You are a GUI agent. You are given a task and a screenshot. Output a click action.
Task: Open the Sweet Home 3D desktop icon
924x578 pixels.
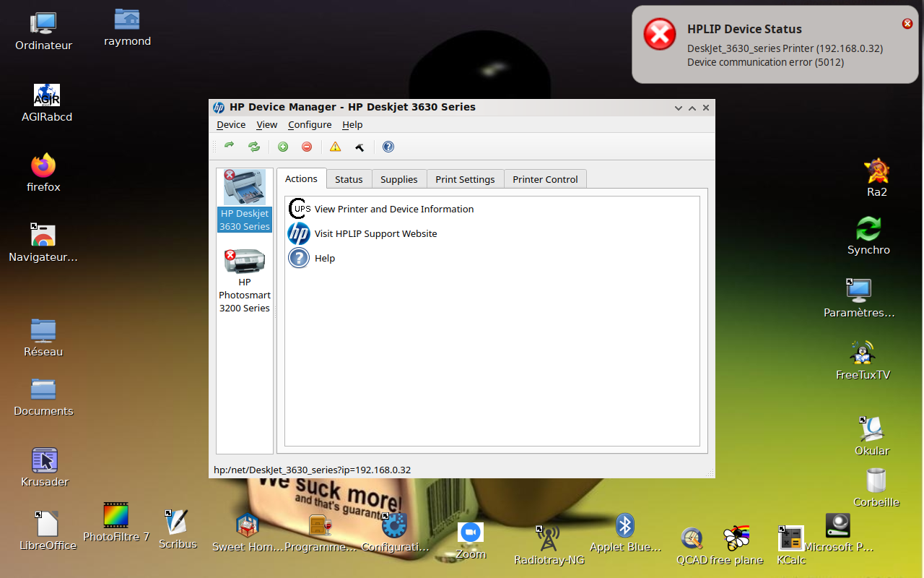248,533
